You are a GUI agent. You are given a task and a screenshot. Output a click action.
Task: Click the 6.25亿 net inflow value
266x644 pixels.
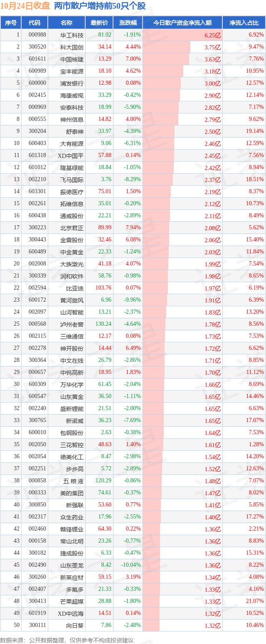pyautogui.click(x=213, y=35)
